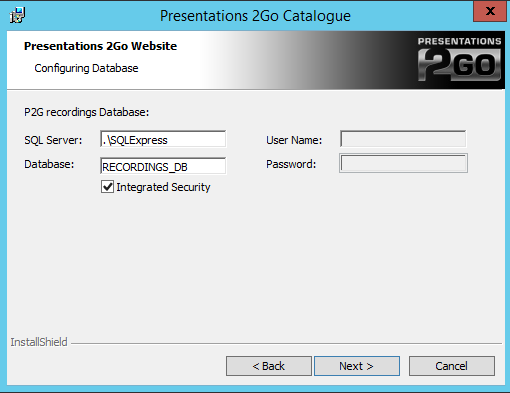Cancel the installation
510x393 pixels.
click(452, 366)
